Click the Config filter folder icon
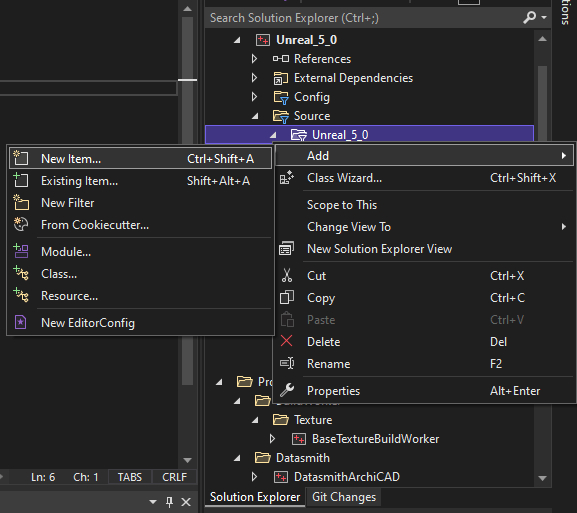577x513 pixels. pyautogui.click(x=281, y=97)
